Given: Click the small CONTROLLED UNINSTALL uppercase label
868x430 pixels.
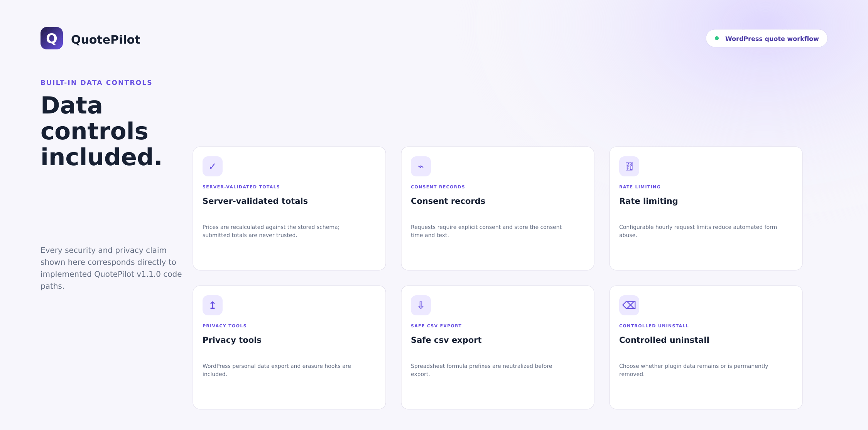Looking at the screenshot, I should [654, 326].
